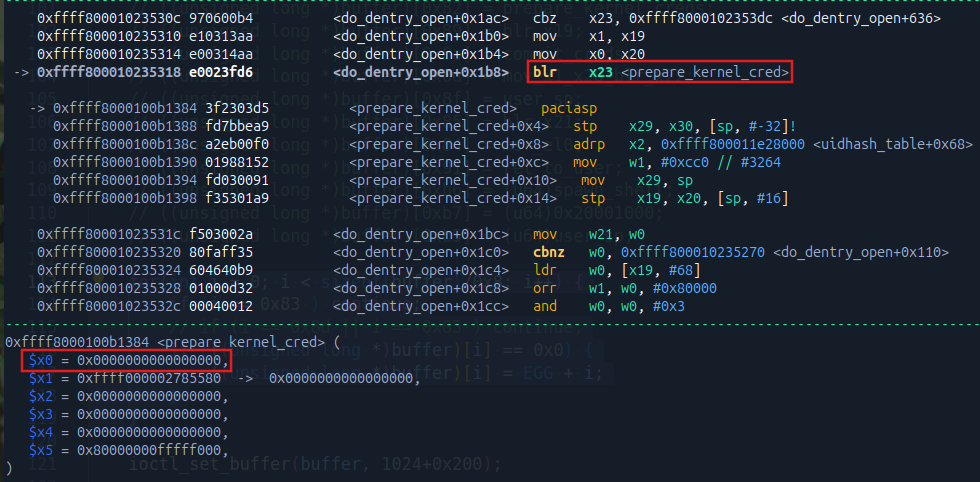Click the $x3 register label
Viewport: 980px width, 482px height.
click(38, 414)
